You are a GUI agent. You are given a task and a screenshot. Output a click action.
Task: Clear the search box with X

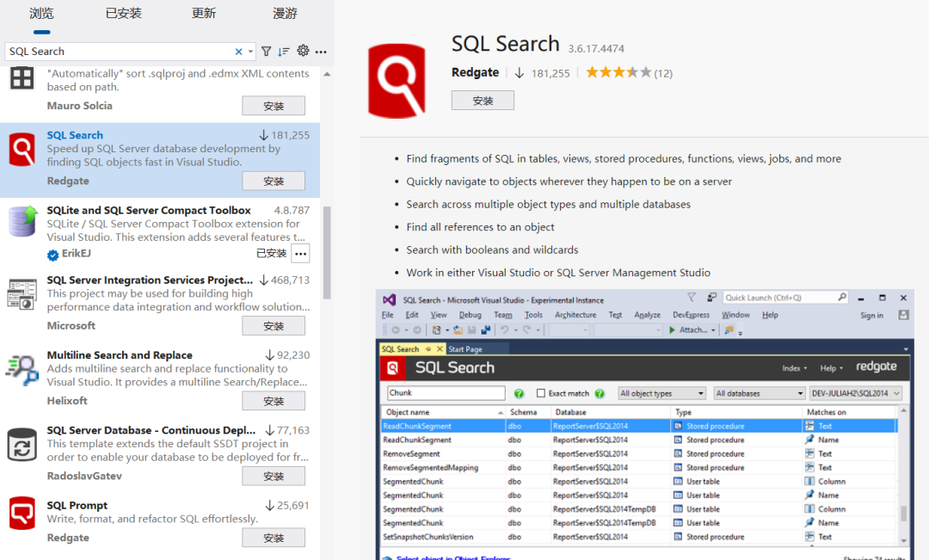tap(239, 52)
